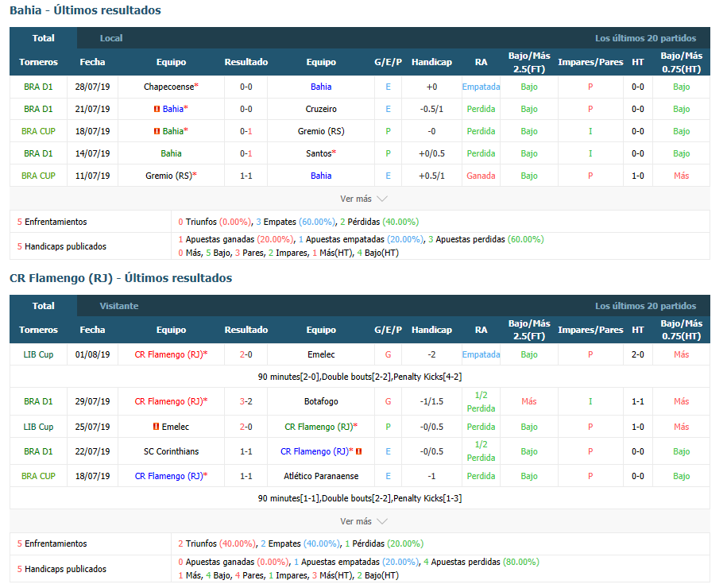The width and height of the screenshot is (727, 588).
Task: Expand Ver más under CR Flamengo results
Action: click(x=364, y=521)
